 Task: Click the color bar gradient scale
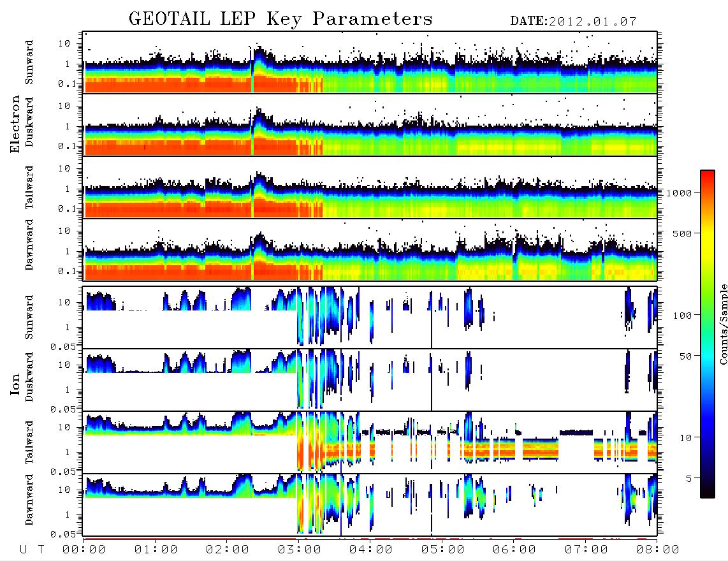pos(708,334)
